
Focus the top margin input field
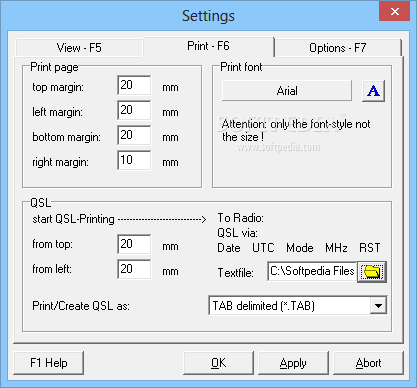click(134, 85)
